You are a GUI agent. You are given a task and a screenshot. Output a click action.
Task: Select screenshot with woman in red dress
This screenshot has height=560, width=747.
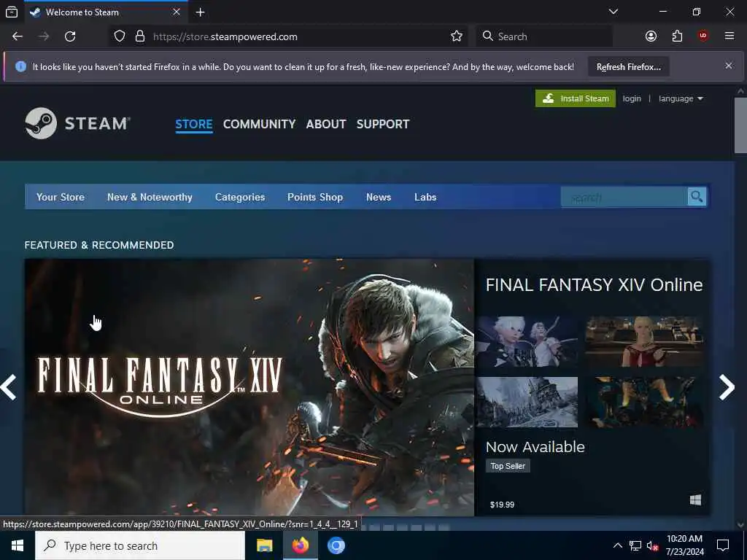tap(644, 341)
